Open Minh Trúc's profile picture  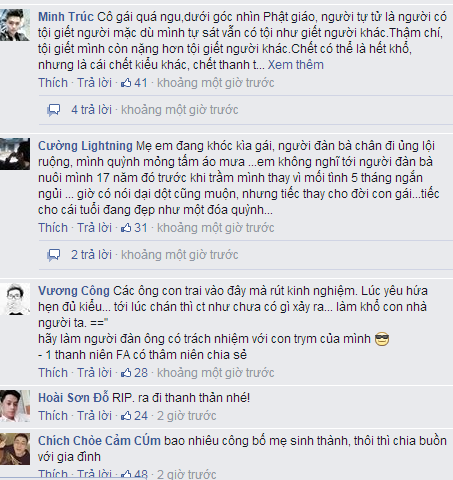click(x=15, y=25)
